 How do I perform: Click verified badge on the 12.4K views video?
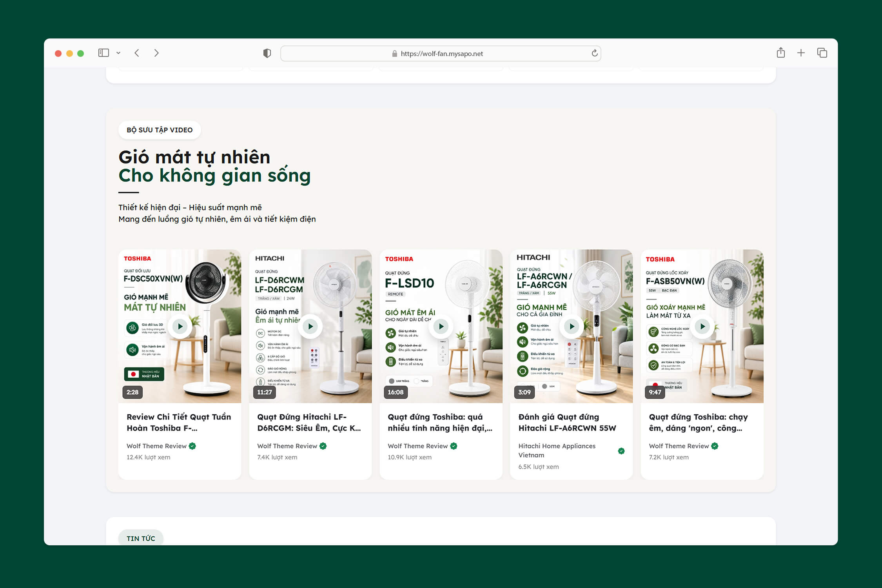pos(192,446)
